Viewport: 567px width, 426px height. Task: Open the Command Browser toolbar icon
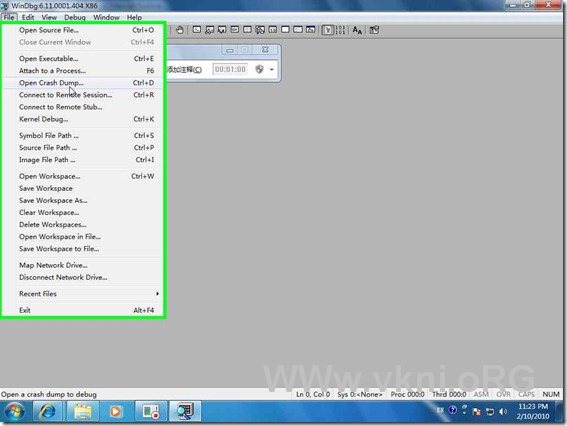tap(311, 30)
